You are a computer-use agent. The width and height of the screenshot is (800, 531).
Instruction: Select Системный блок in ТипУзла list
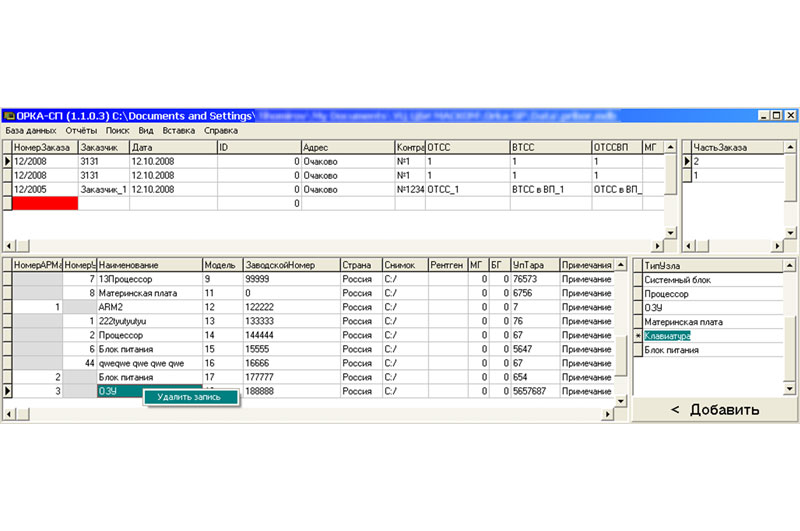tap(712, 280)
